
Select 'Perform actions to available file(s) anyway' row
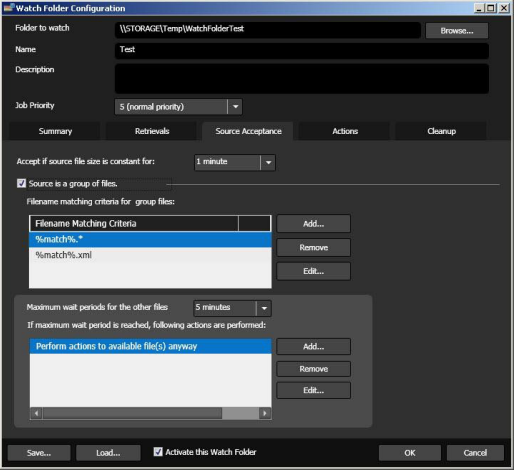click(x=150, y=346)
